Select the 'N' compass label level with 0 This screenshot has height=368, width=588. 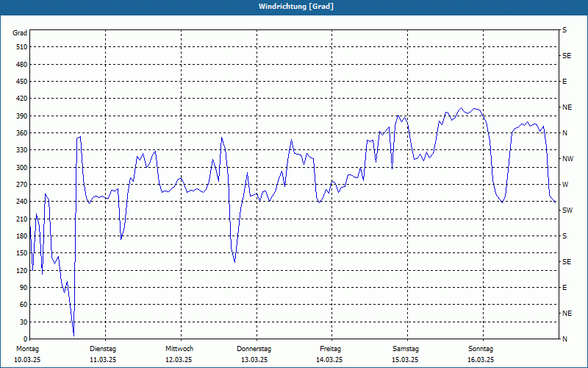564,339
